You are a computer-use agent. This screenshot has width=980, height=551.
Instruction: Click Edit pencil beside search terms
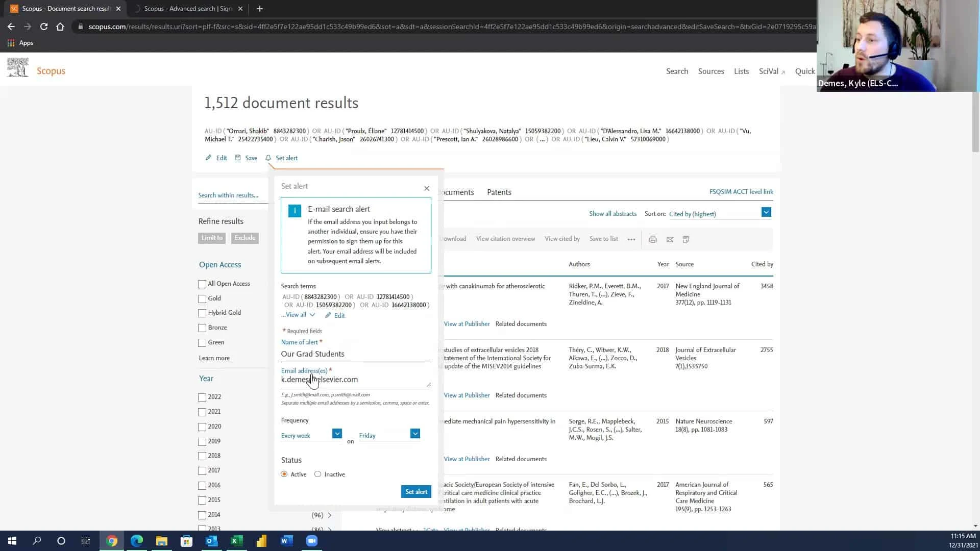335,315
